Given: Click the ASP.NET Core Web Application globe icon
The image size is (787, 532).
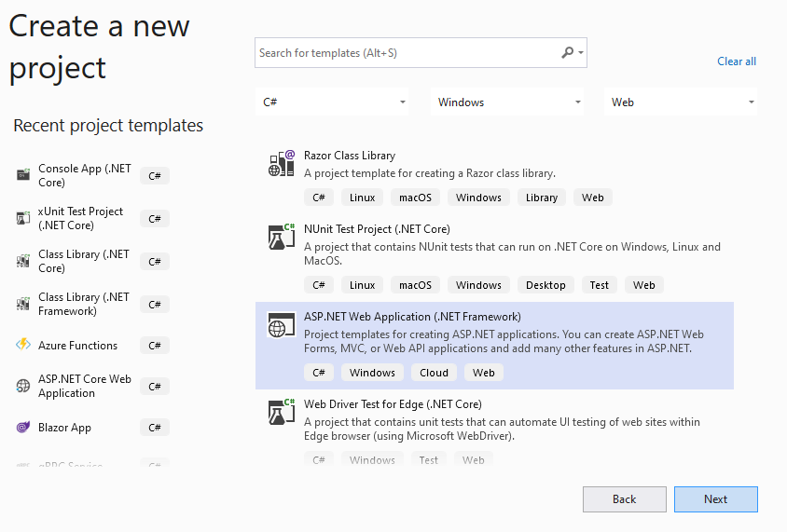Looking at the screenshot, I should (x=23, y=386).
